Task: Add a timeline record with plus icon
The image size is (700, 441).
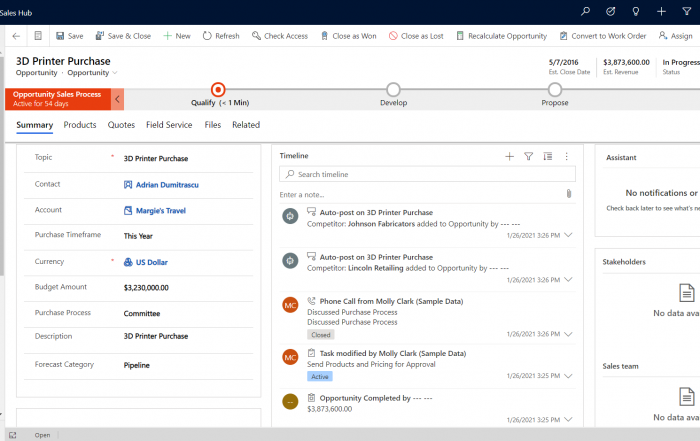Action: 509,156
